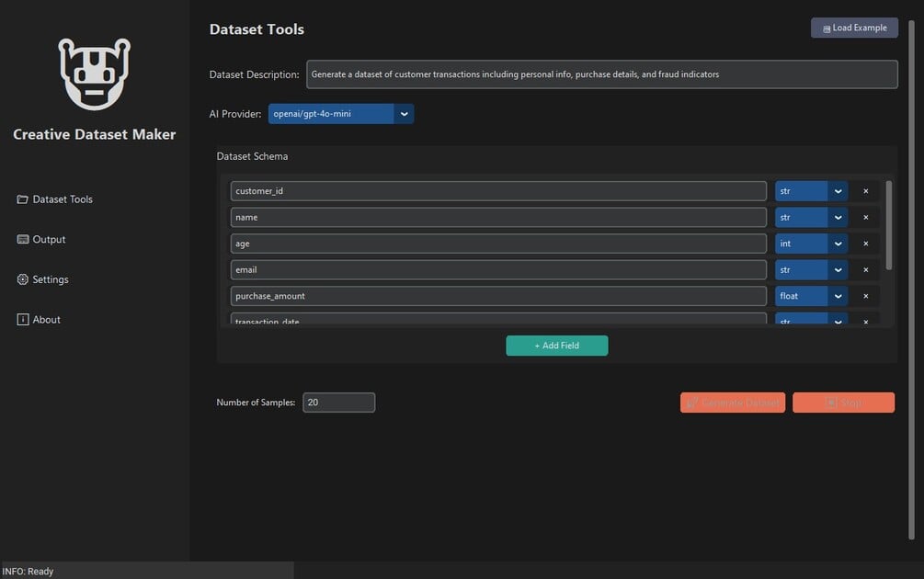Click the Stop button
This screenshot has width=924, height=579.
point(843,403)
